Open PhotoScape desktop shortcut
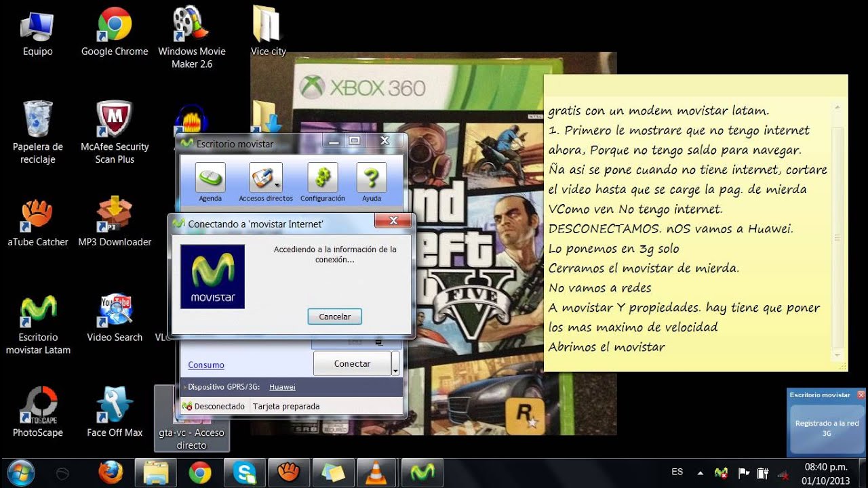Image resolution: width=868 pixels, height=488 pixels. (38, 412)
